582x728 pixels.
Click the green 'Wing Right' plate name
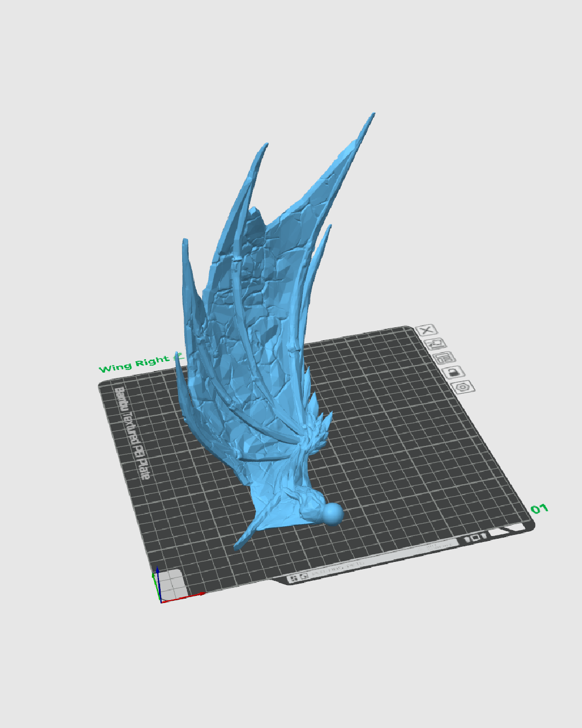(x=134, y=364)
